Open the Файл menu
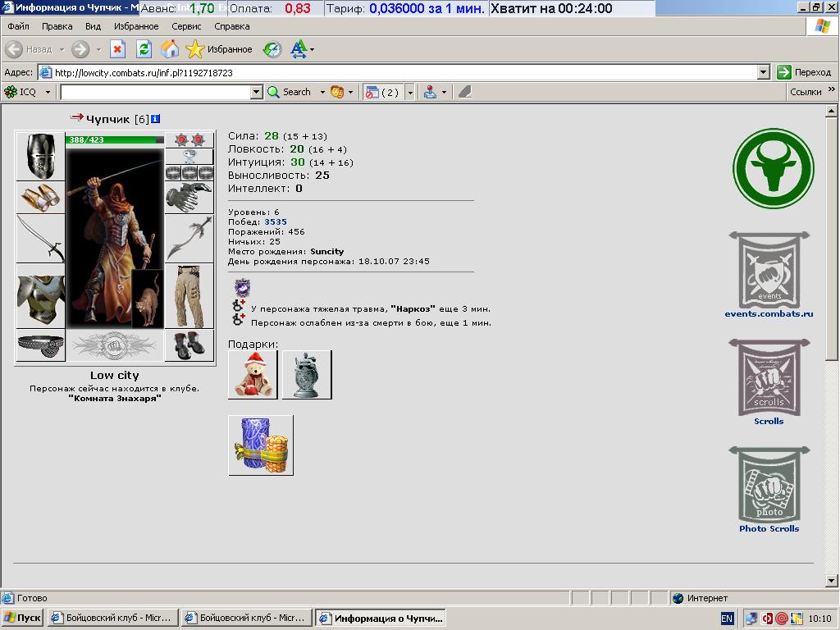The image size is (840, 630). pyautogui.click(x=18, y=26)
